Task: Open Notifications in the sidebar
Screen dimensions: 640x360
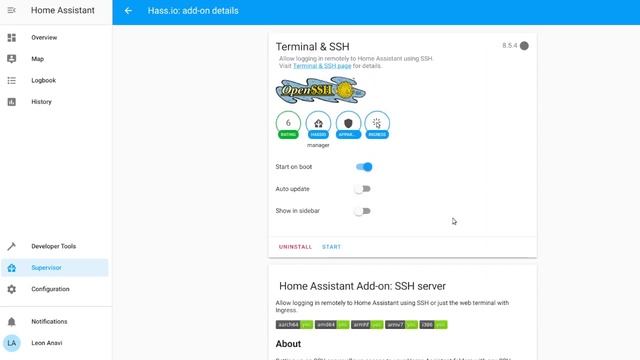Action: click(56, 322)
